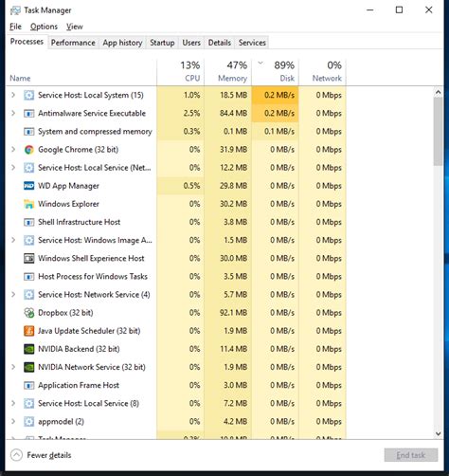Screen dimensions: 449x476
Task: Open the Options menu
Action: click(44, 27)
